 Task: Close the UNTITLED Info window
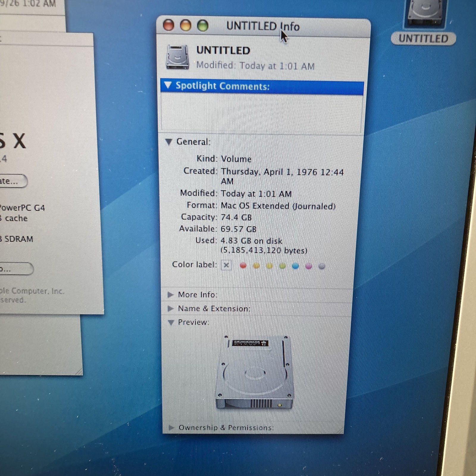pyautogui.click(x=168, y=25)
